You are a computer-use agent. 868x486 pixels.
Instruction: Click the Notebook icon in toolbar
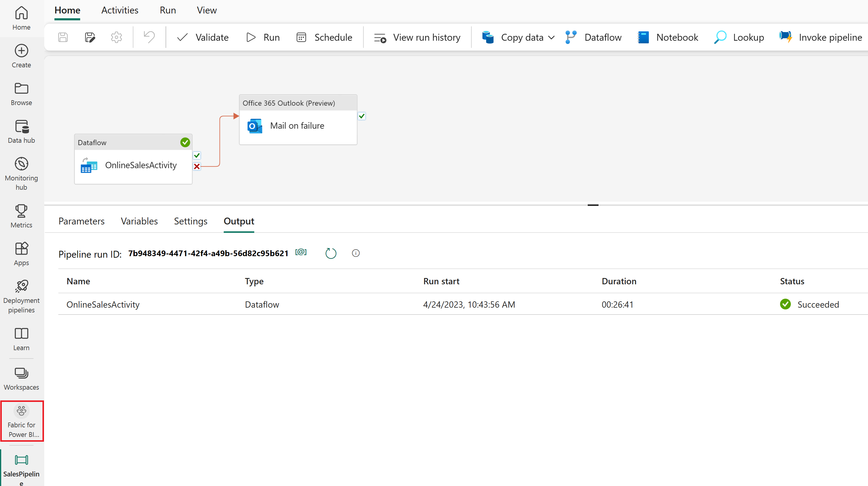(x=643, y=37)
